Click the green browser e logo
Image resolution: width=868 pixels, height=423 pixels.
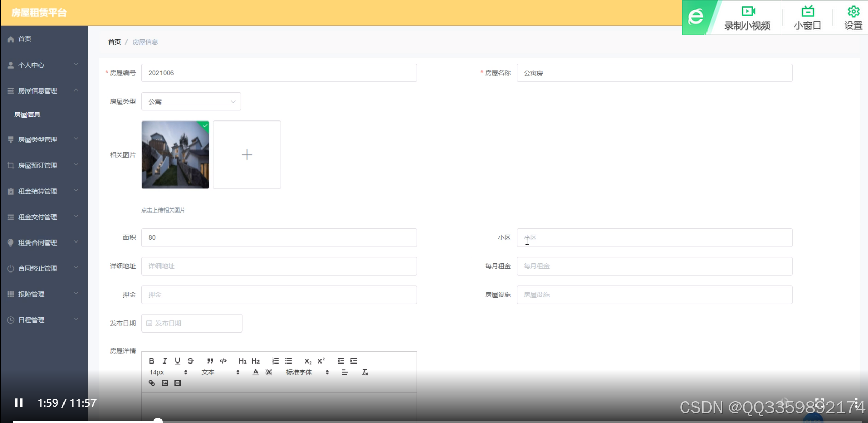point(696,17)
